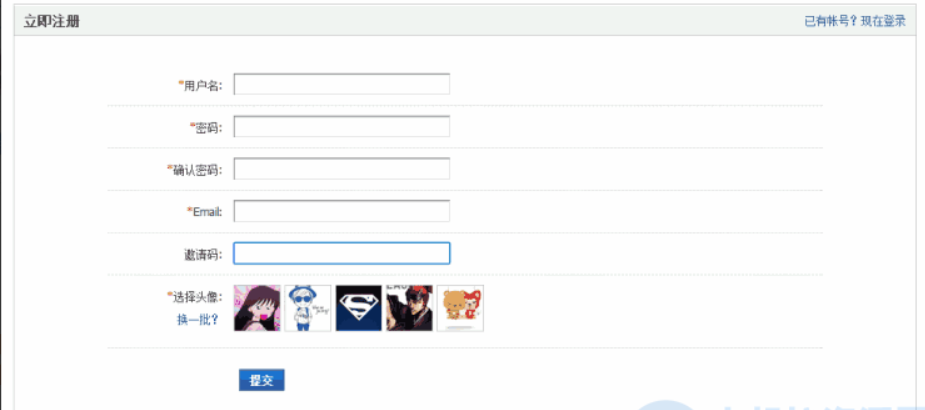The height and width of the screenshot is (410, 925).
Task: Select the 确认密码 confirm password field
Action: click(x=342, y=169)
